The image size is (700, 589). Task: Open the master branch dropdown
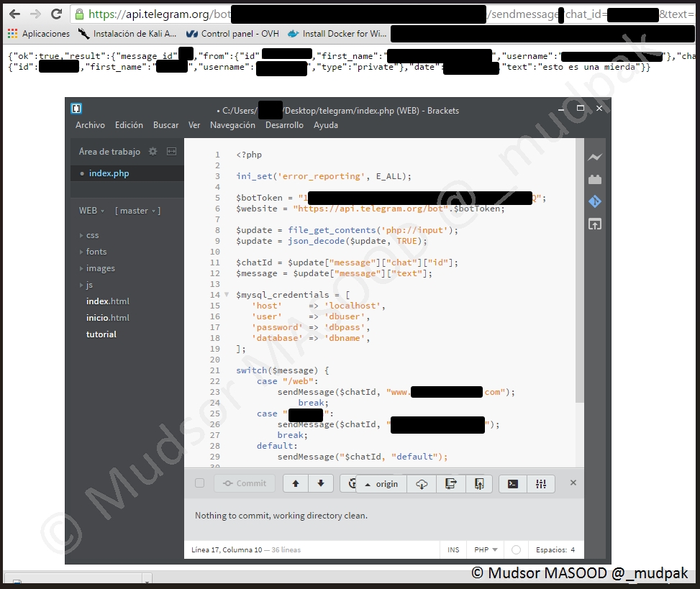(137, 211)
